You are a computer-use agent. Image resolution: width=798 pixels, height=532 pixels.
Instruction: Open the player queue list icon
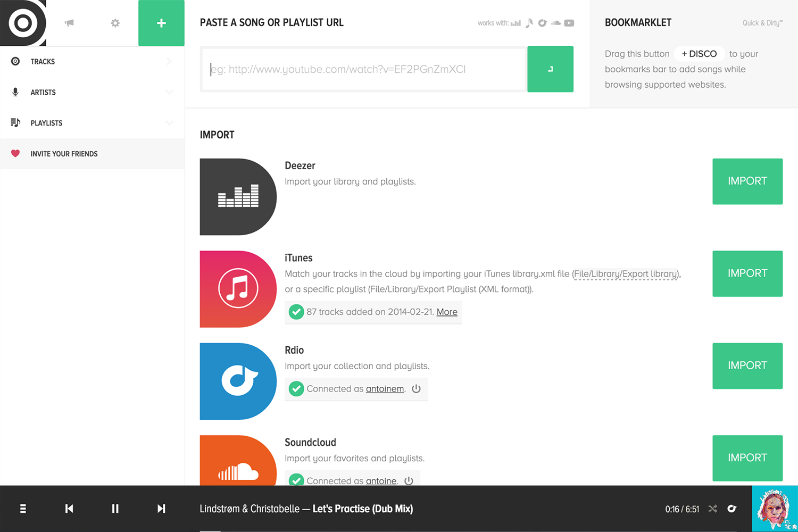coord(23,509)
